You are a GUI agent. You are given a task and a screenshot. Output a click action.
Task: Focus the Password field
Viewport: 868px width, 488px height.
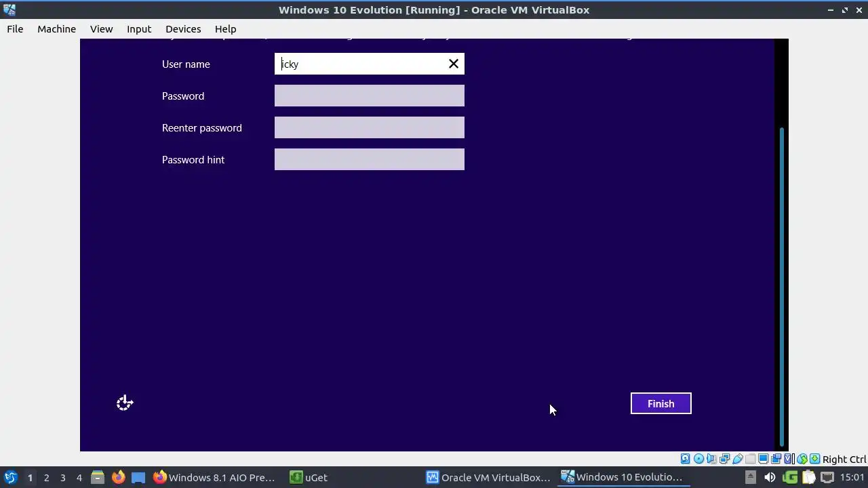(x=370, y=96)
